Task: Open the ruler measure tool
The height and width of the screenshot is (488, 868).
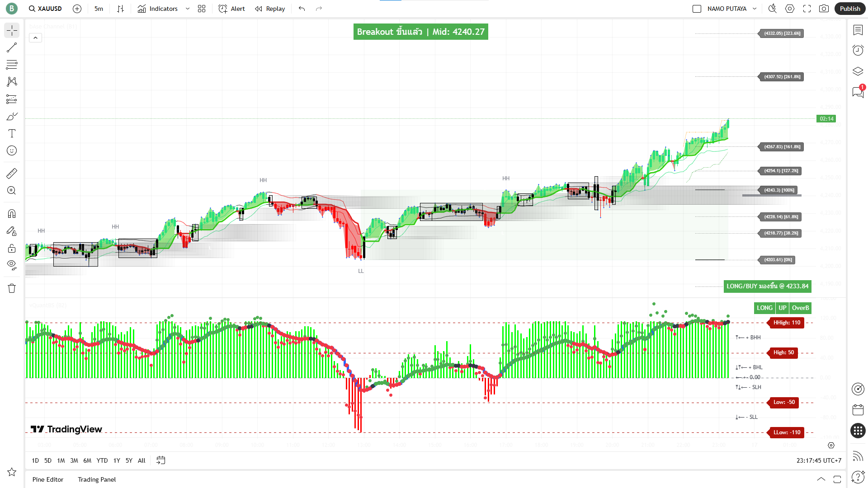Action: click(x=12, y=174)
